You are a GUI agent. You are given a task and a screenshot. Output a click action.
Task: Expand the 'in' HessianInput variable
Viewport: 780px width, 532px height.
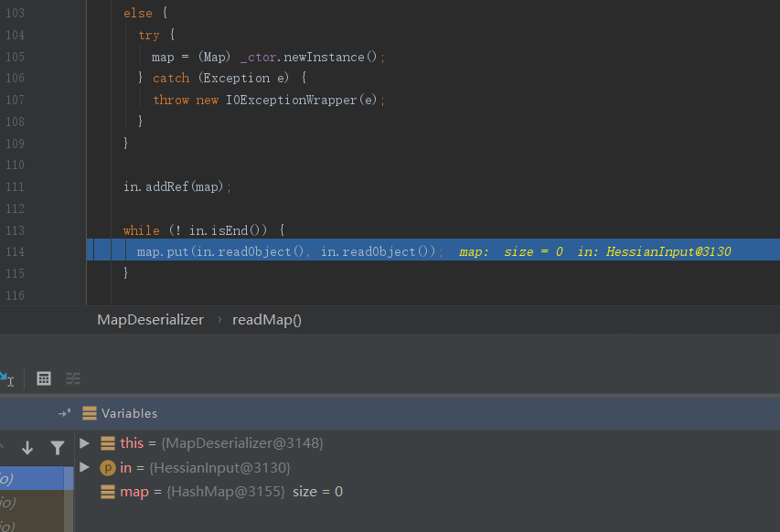[x=85, y=468]
